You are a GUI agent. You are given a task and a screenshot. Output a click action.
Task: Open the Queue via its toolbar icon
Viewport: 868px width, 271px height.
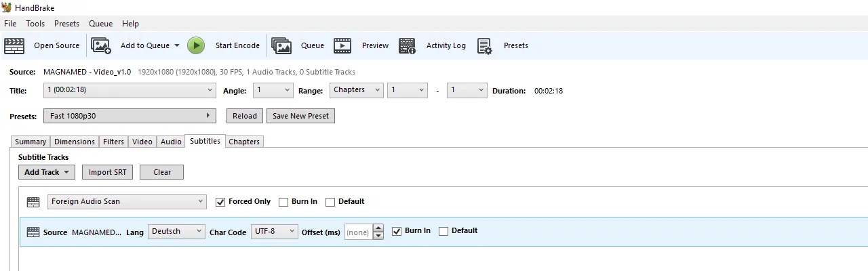pyautogui.click(x=281, y=45)
